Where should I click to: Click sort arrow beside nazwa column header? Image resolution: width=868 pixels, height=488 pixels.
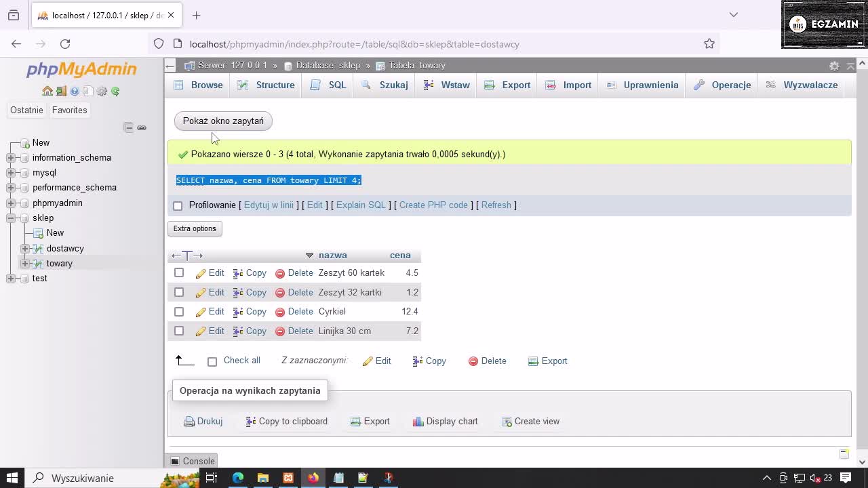tap(309, 256)
